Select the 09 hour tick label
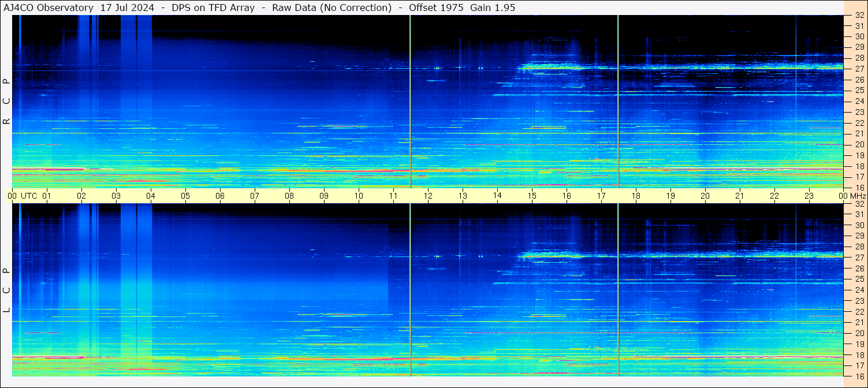The image size is (868, 388). (x=324, y=196)
